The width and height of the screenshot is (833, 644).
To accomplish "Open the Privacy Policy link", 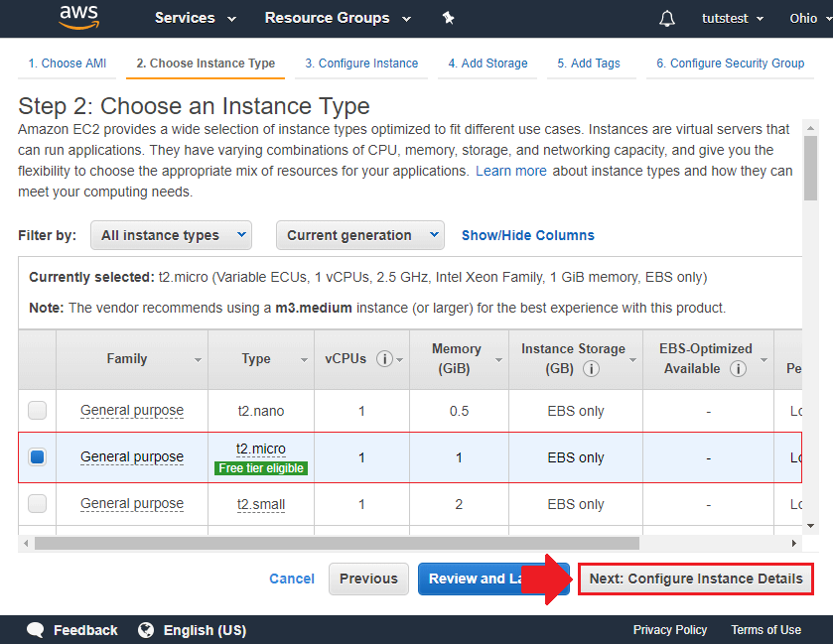I will [670, 630].
